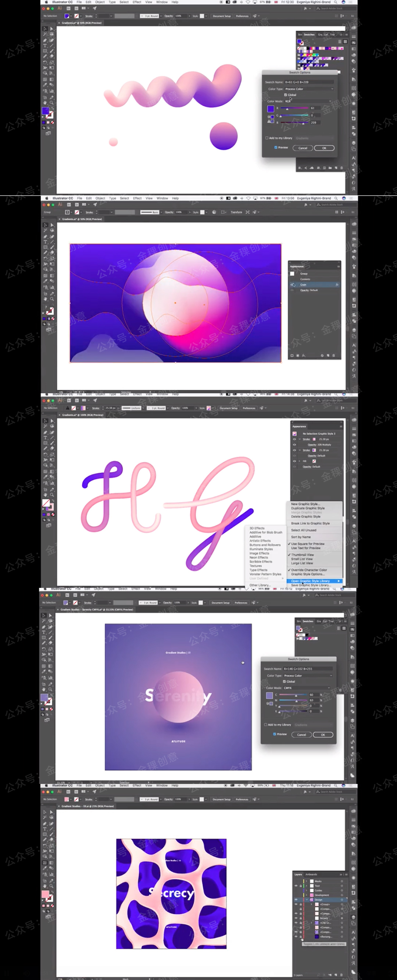Open Color Type dropdown in CMYK Swatch Options dialog
Viewport: 397px width, 980px height.
click(308, 676)
